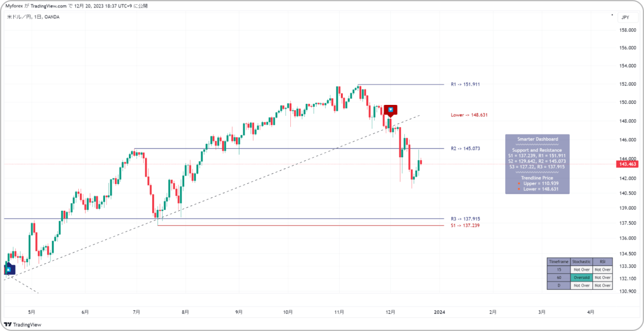Click the 2024 label on time axis

[439, 312]
